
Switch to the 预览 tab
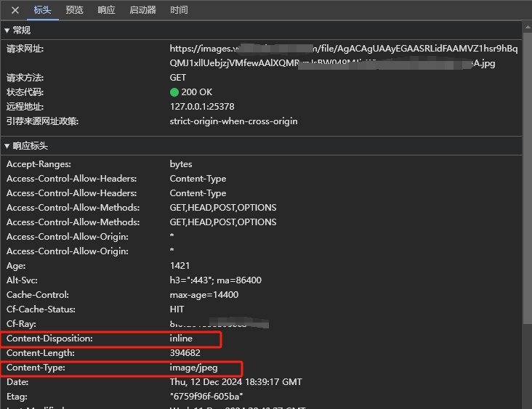pyautogui.click(x=74, y=10)
